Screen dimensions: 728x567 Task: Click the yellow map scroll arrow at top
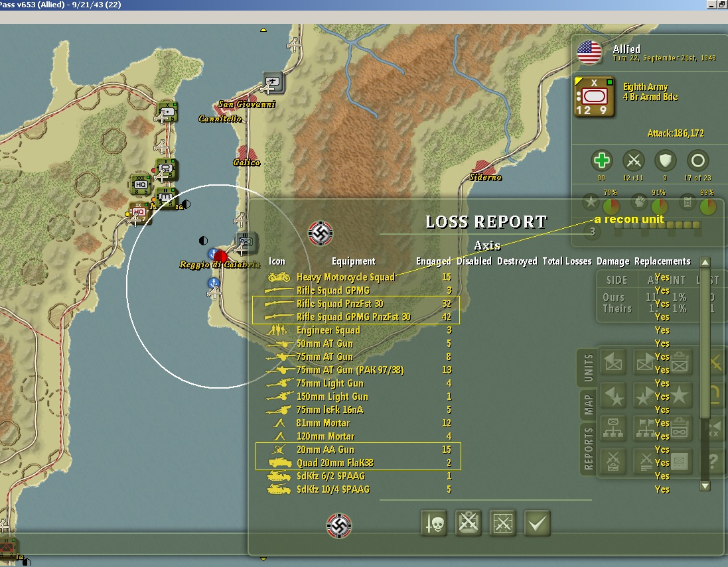[263, 30]
